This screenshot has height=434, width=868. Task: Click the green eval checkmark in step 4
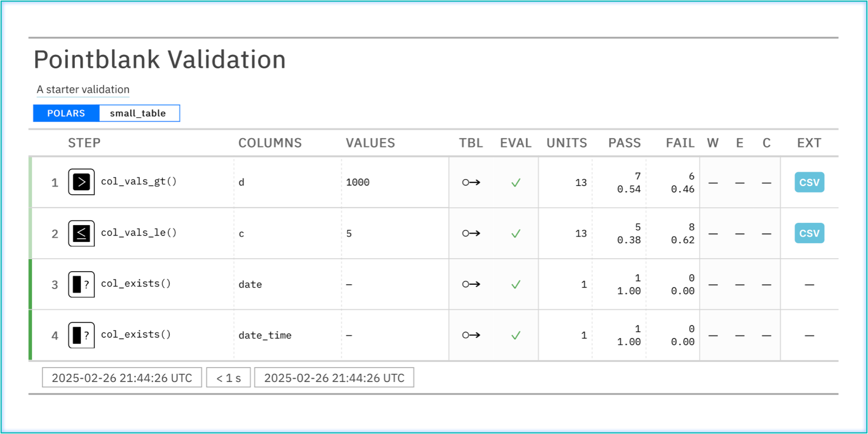(516, 335)
